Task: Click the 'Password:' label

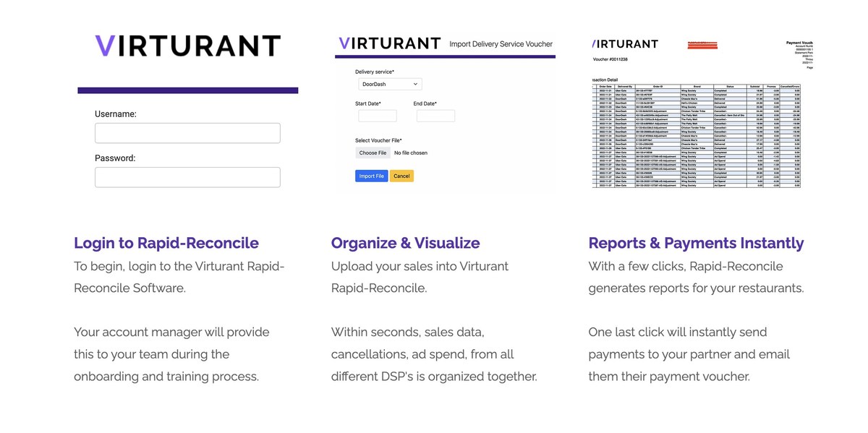Action: tap(115, 158)
